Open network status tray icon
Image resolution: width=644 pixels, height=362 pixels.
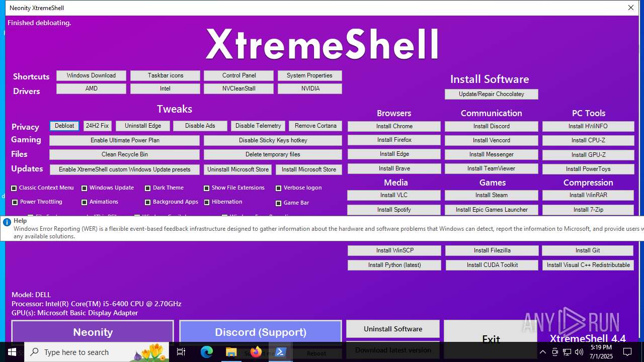[x=567, y=352]
